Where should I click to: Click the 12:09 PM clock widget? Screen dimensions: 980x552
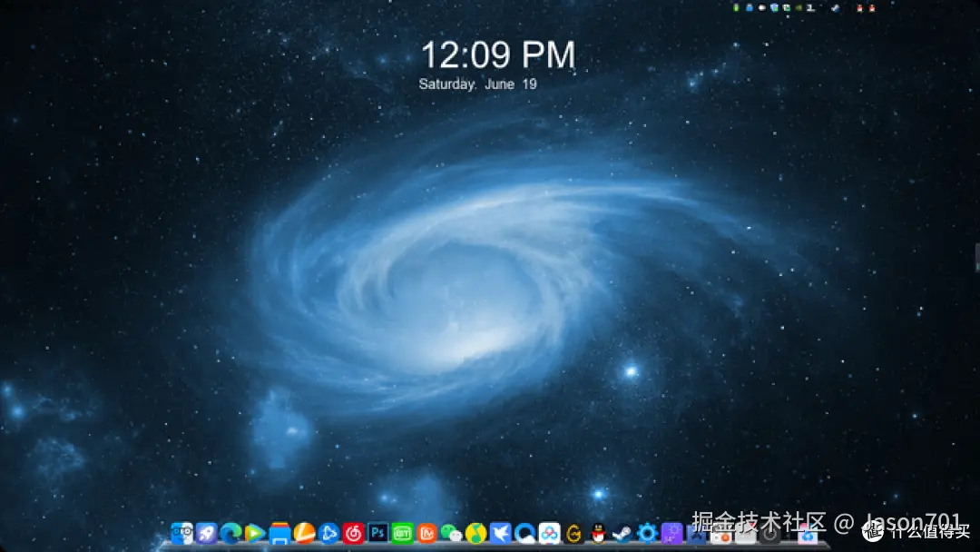(x=497, y=54)
